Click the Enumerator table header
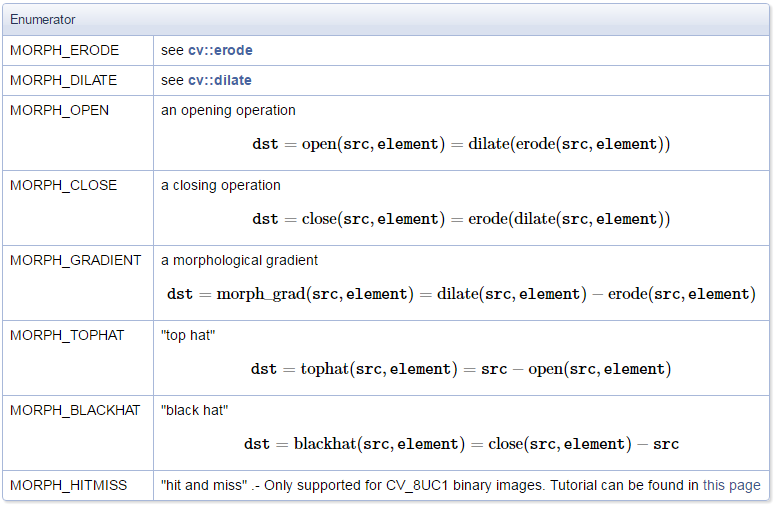 [x=42, y=20]
